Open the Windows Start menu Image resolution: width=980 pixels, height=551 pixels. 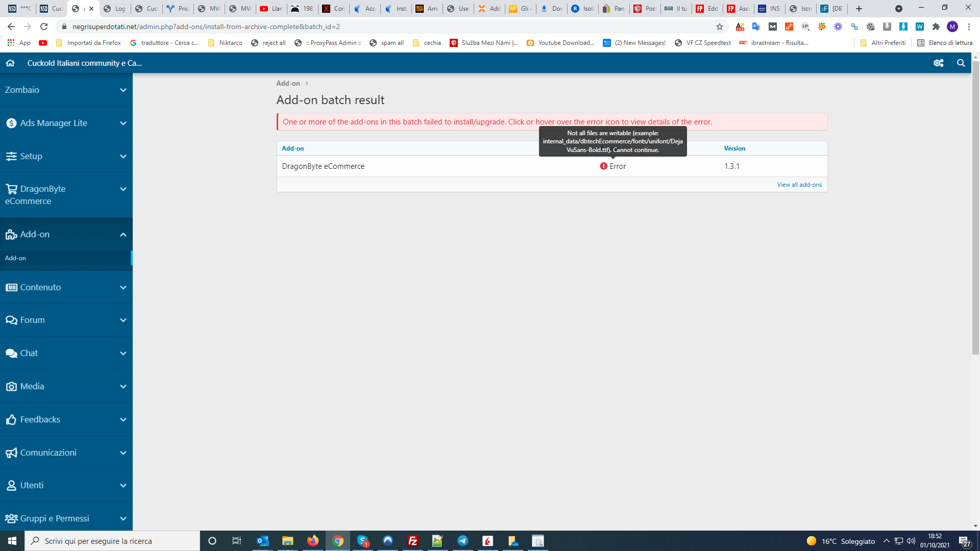tap(12, 541)
